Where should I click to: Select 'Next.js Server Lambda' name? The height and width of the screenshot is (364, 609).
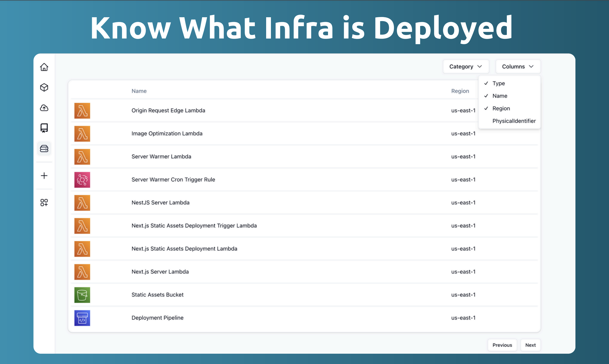[x=160, y=272]
